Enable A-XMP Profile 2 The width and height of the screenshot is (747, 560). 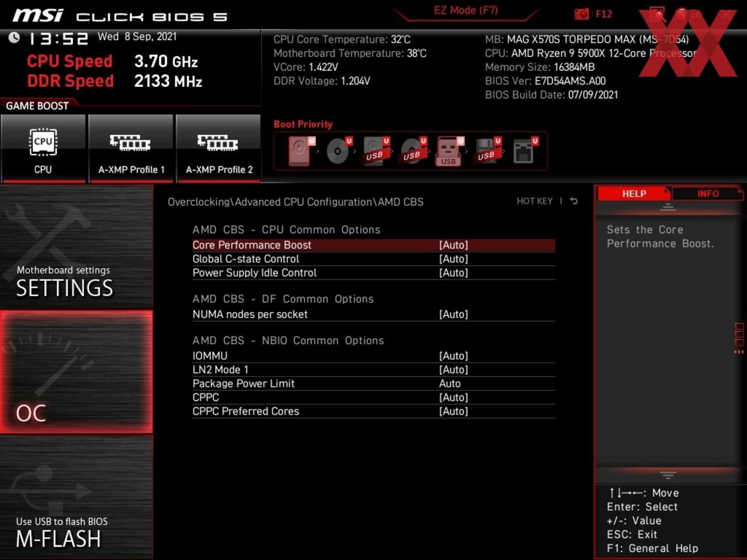point(219,148)
